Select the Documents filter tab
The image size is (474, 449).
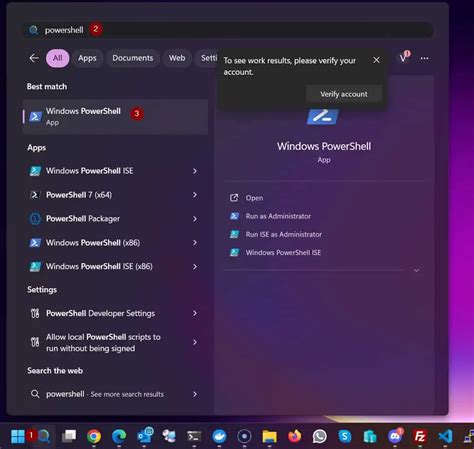click(133, 58)
